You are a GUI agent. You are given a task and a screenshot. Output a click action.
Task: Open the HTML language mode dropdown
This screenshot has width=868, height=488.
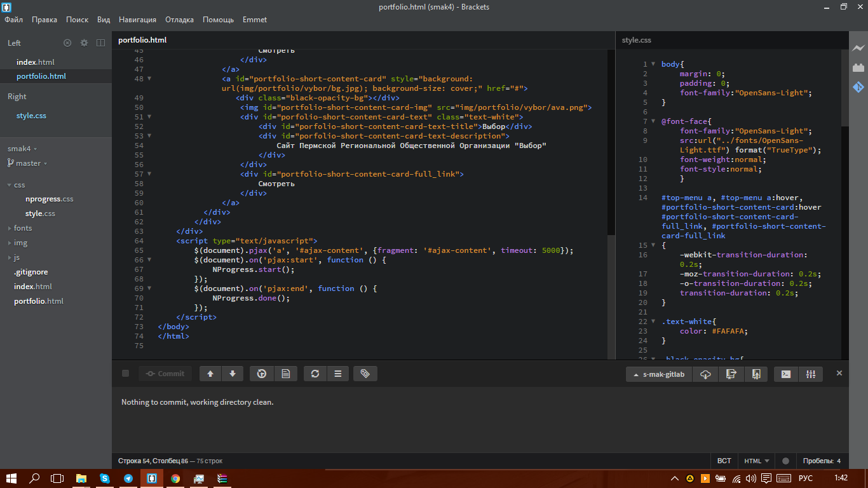pyautogui.click(x=757, y=461)
